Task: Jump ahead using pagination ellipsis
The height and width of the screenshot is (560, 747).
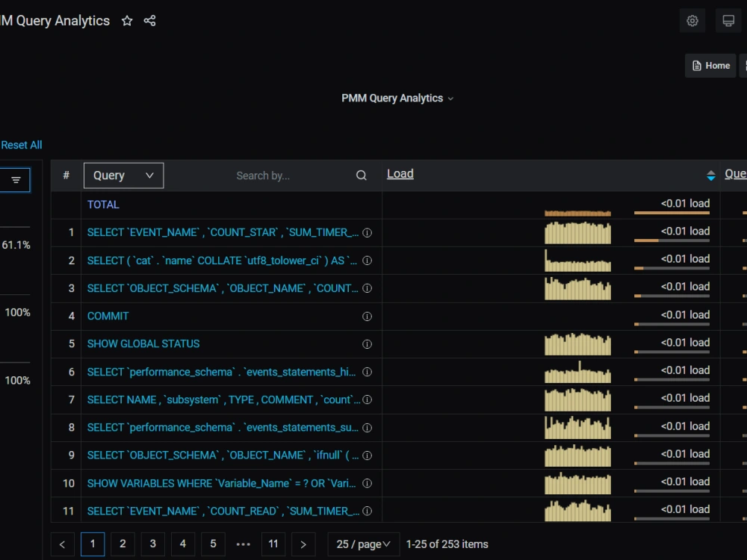Action: (243, 544)
